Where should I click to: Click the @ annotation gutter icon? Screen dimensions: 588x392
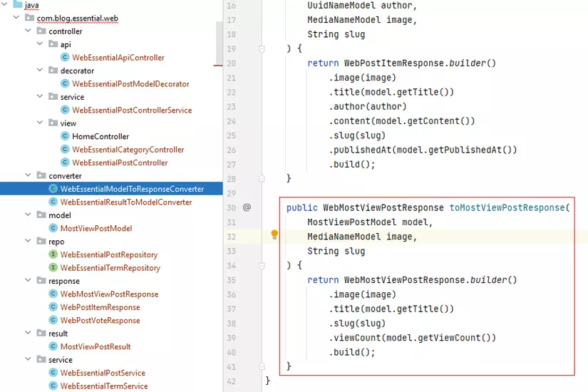pyautogui.click(x=247, y=207)
